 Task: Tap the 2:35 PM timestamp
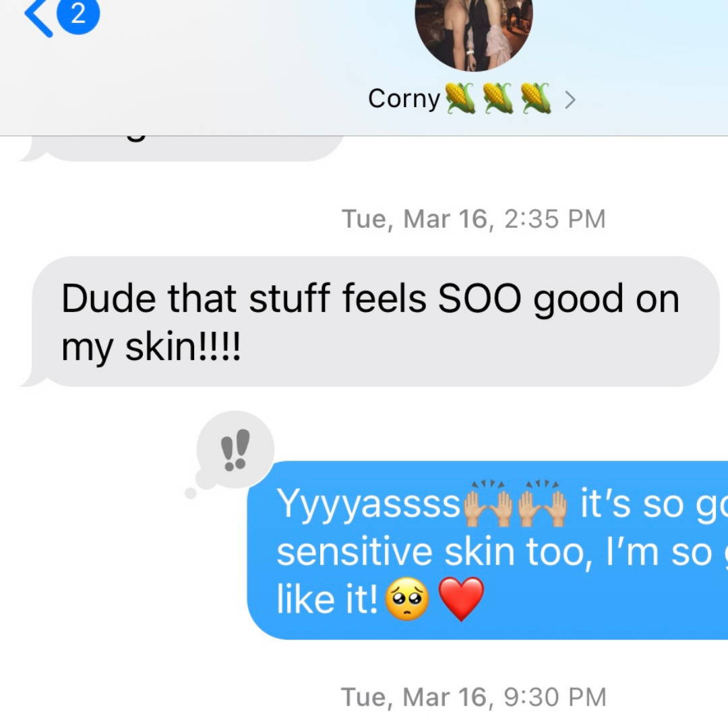tap(474, 218)
